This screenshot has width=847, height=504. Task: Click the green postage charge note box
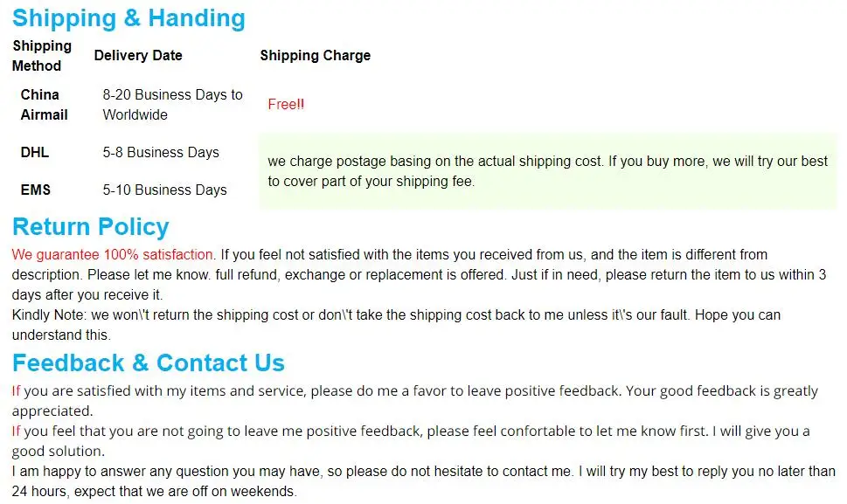(x=547, y=171)
